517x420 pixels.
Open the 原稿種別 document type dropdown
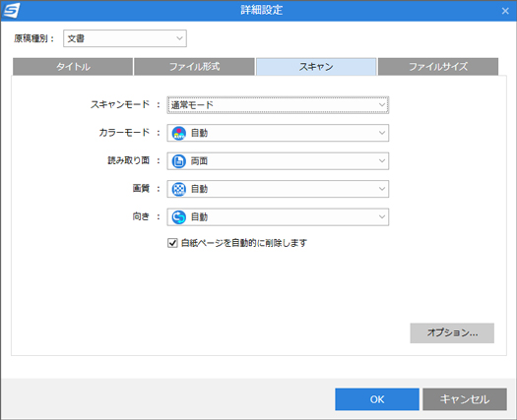[x=125, y=38]
